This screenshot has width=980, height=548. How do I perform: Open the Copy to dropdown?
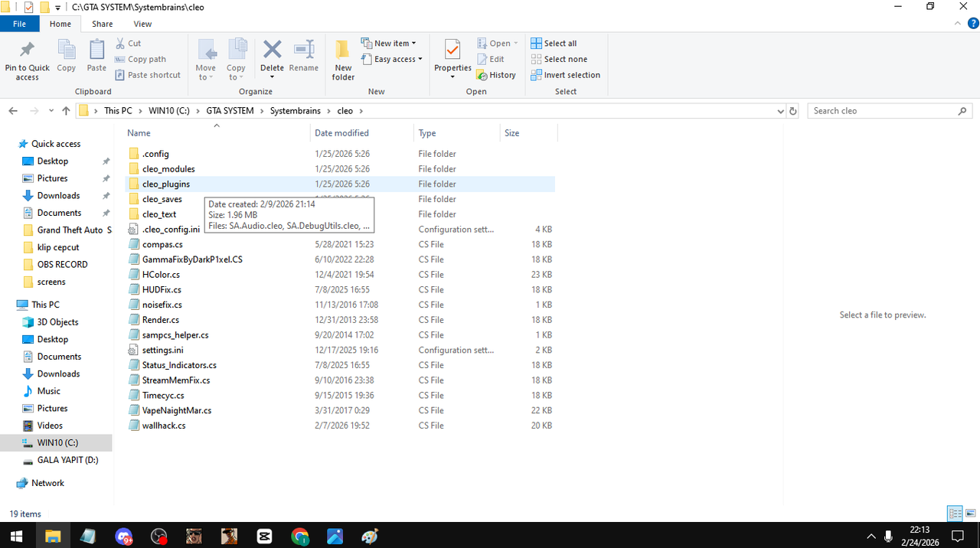tap(237, 60)
